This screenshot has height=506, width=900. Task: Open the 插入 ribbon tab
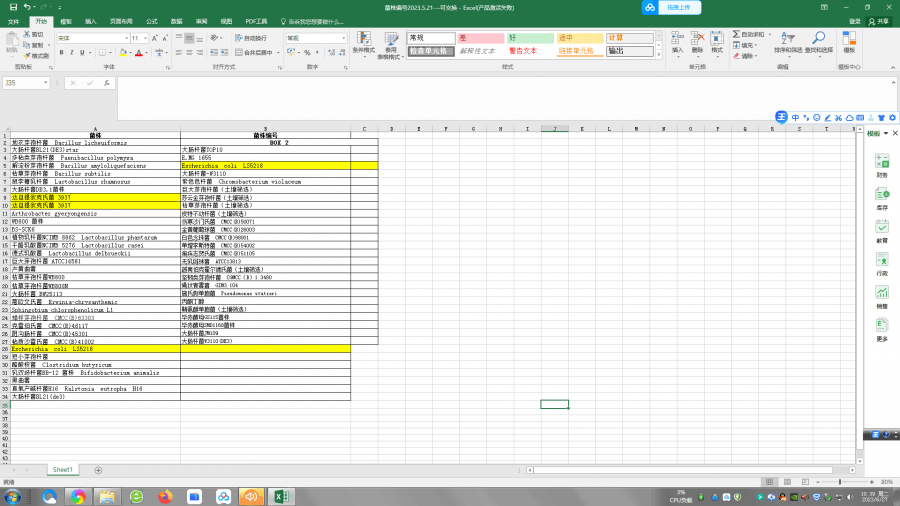tap(91, 20)
